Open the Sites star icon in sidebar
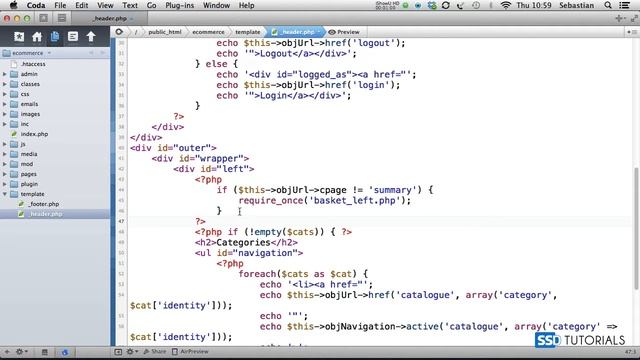The width and height of the screenshot is (640, 360). tap(19, 37)
